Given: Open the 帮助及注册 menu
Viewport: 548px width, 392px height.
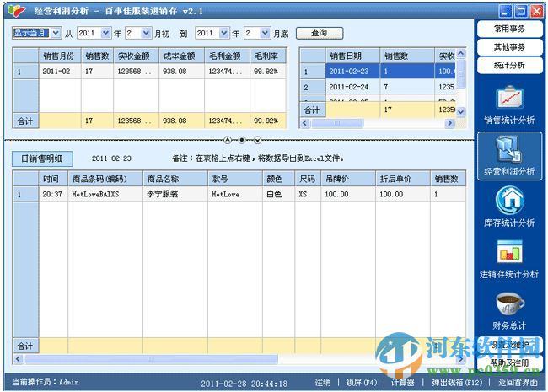Looking at the screenshot, I should 509,362.
